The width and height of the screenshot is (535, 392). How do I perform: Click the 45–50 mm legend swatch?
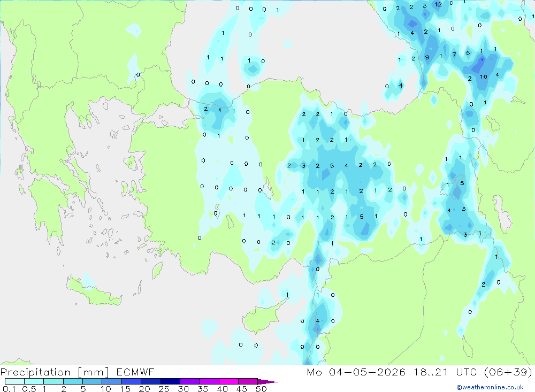coord(248,381)
